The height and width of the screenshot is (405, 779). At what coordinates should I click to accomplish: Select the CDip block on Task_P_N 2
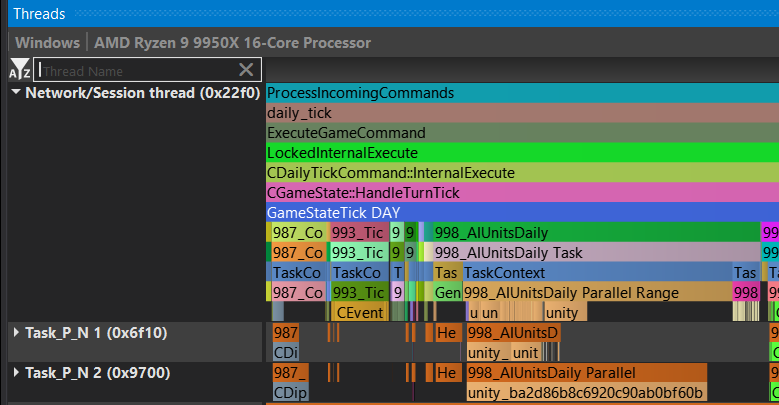[291, 393]
